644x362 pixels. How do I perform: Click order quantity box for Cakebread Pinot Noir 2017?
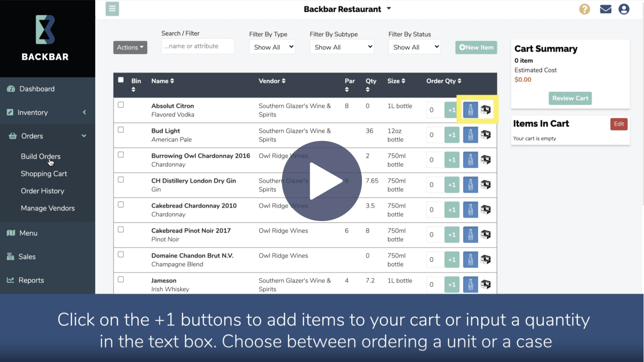click(x=435, y=234)
